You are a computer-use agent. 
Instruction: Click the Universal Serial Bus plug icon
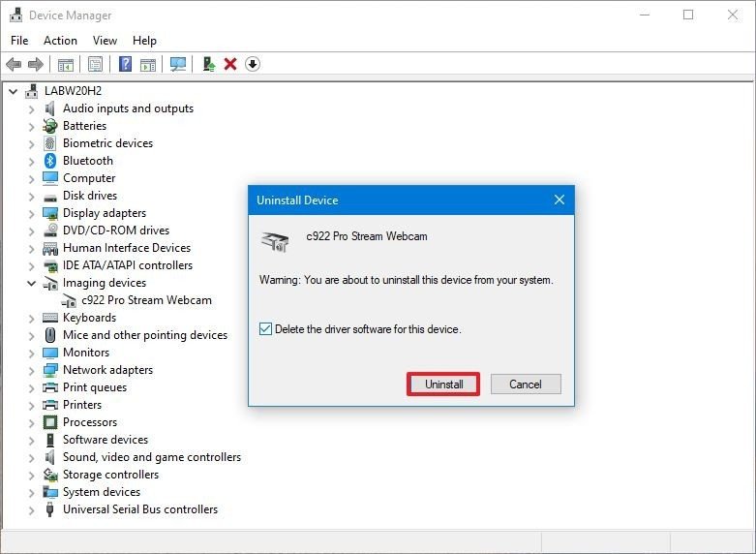pyautogui.click(x=50, y=509)
